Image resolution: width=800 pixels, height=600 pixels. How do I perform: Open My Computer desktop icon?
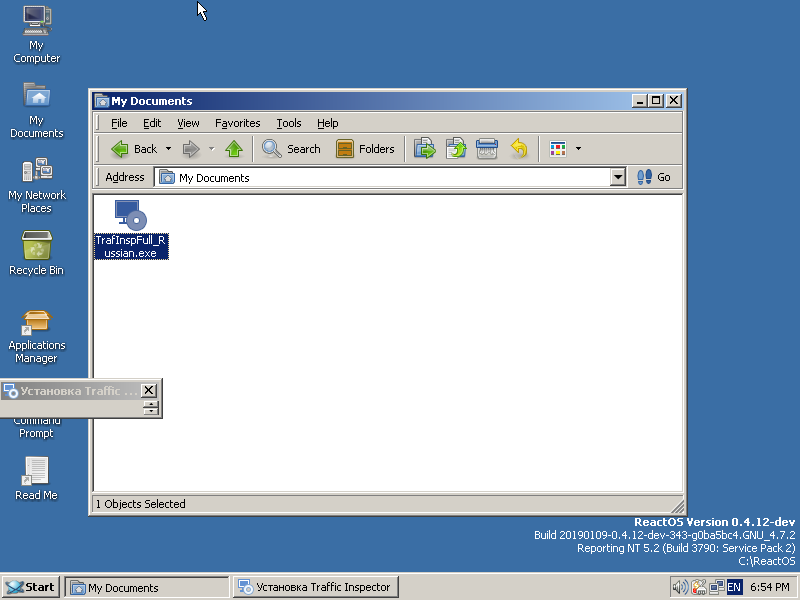click(36, 20)
